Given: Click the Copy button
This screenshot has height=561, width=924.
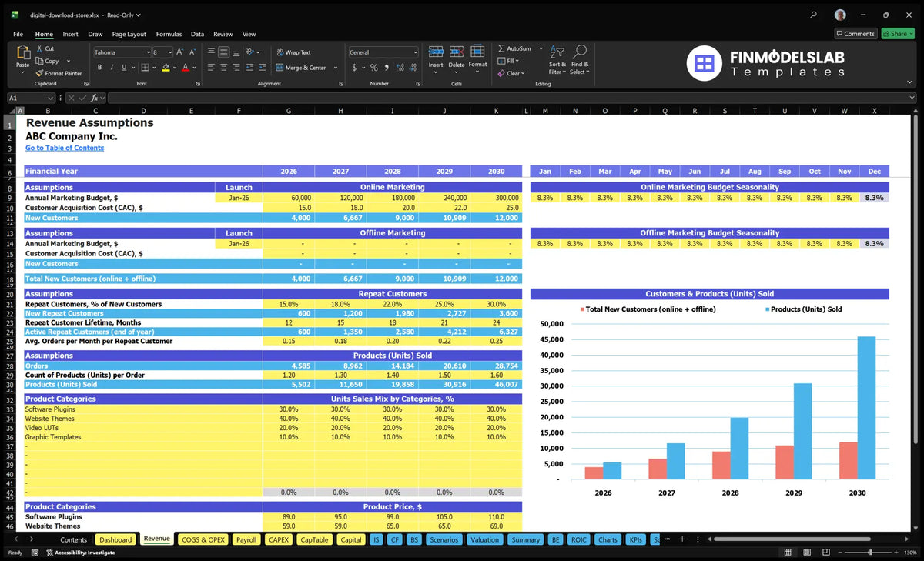Looking at the screenshot, I should coord(48,61).
